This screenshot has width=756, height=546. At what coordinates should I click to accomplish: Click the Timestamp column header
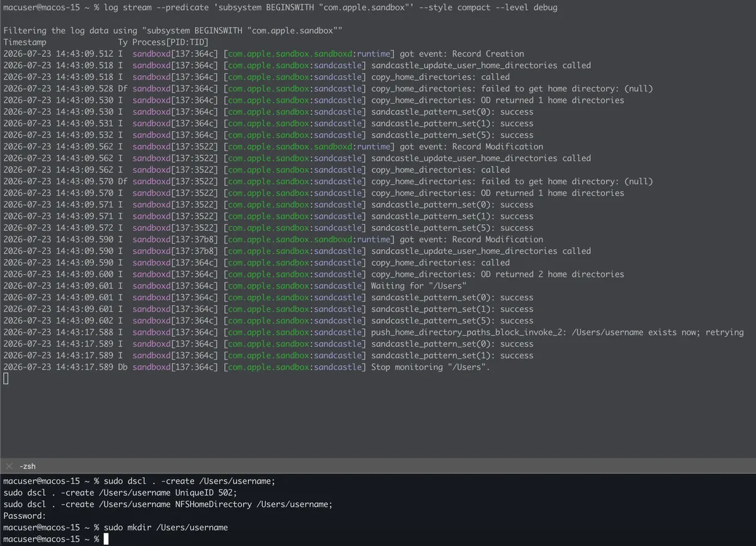25,42
